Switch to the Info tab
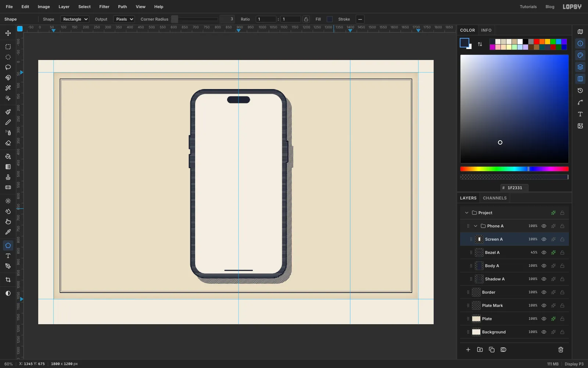588x368 pixels. (486, 30)
